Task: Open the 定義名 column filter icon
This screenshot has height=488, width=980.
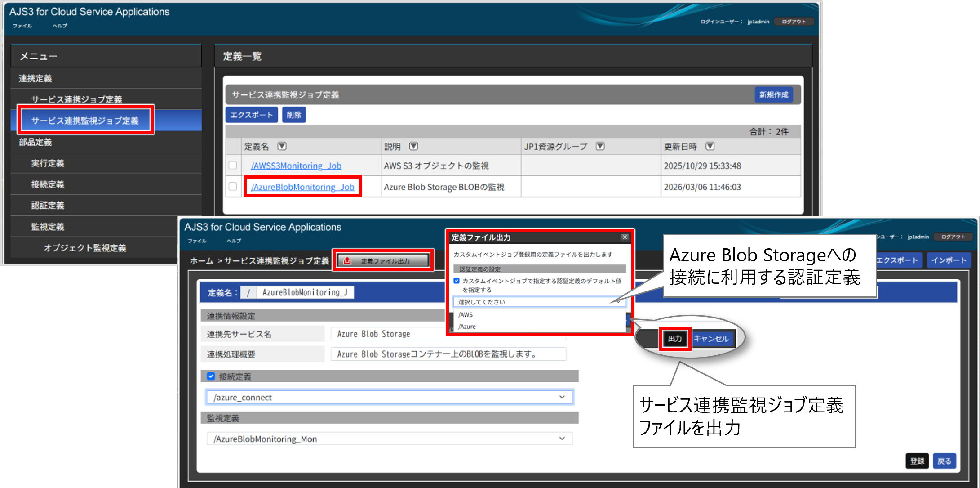Action: tap(282, 146)
